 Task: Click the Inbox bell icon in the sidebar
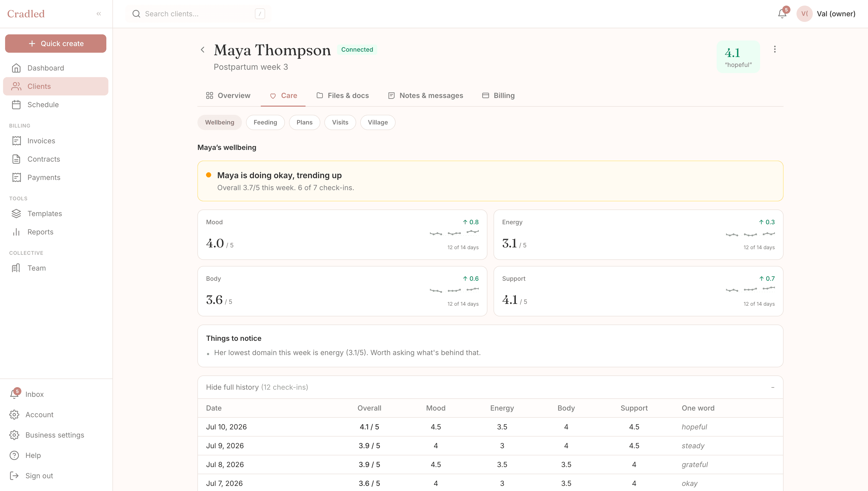tap(14, 394)
